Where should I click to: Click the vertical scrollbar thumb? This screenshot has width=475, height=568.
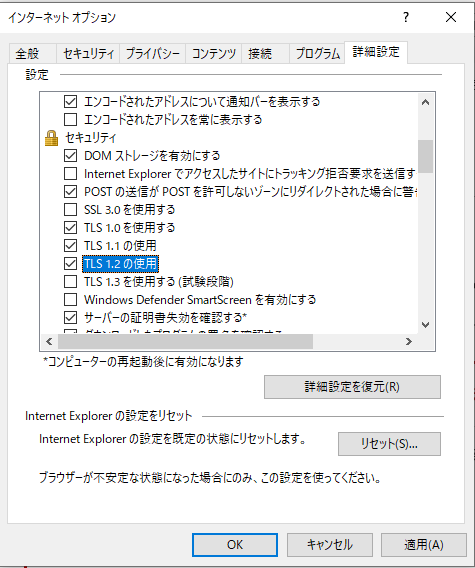click(426, 156)
